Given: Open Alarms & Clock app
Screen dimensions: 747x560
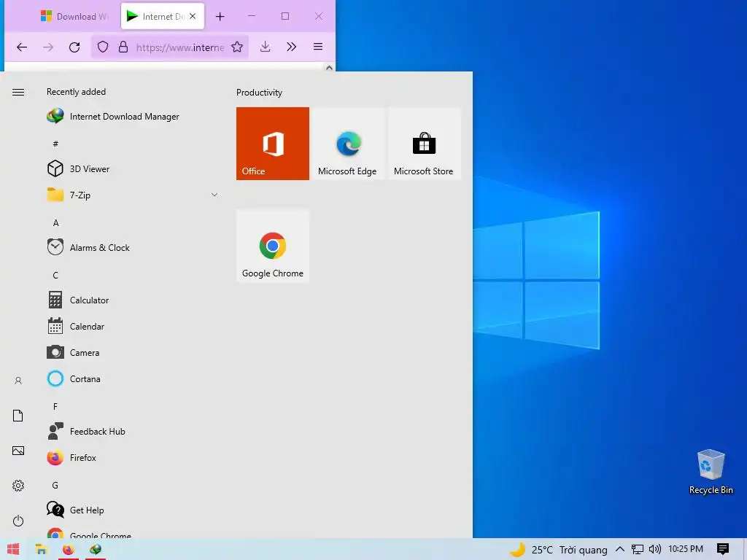Looking at the screenshot, I should click(88, 248).
